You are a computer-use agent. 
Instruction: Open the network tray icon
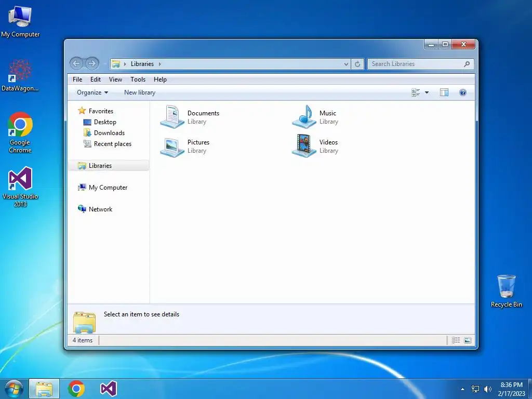tap(475, 389)
